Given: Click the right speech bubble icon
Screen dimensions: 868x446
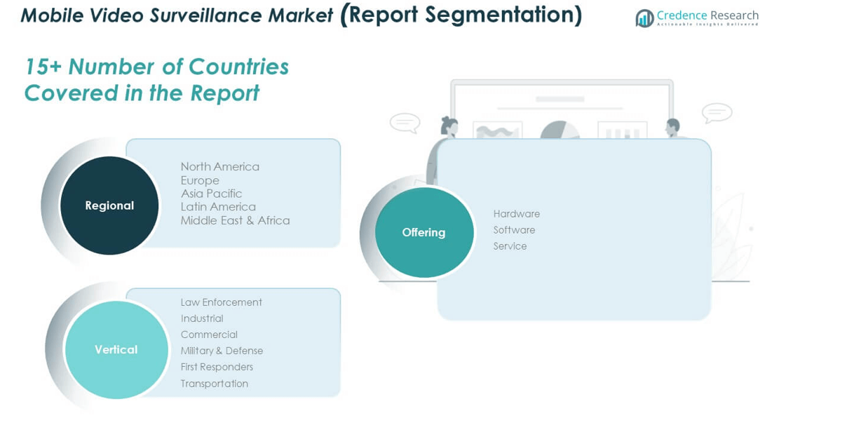Looking at the screenshot, I should [717, 112].
